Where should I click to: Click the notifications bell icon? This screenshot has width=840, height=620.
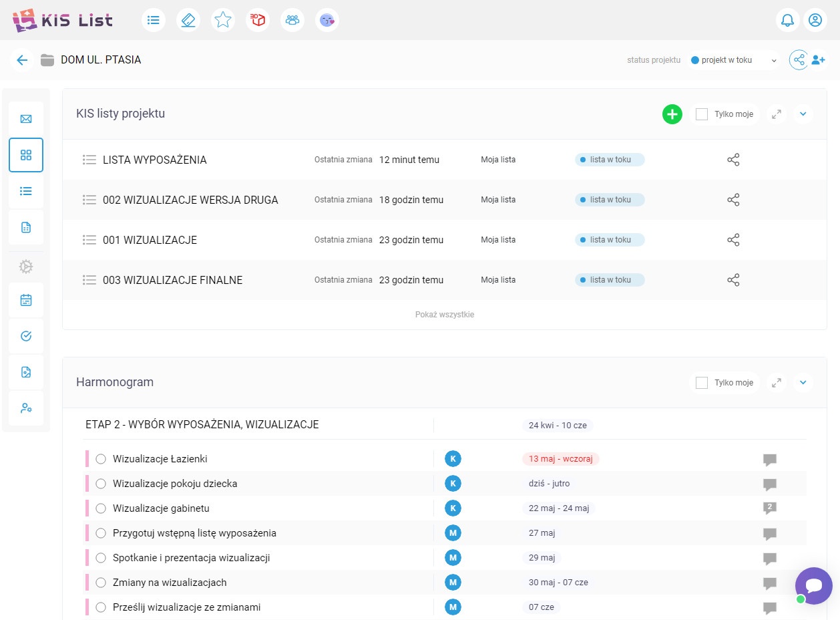point(788,20)
